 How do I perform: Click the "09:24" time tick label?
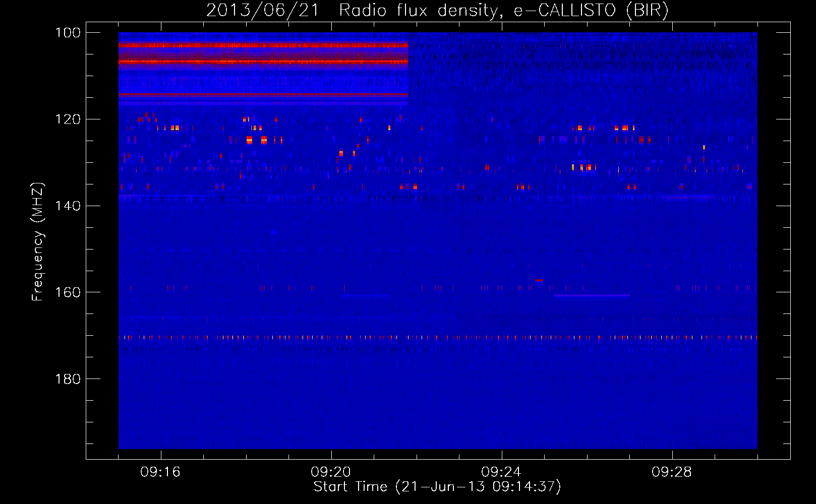(501, 472)
